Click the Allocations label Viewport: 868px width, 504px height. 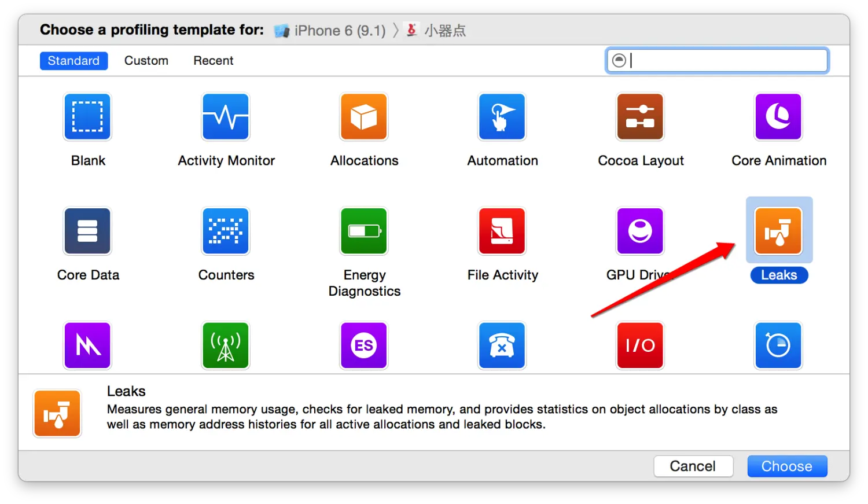tap(365, 161)
